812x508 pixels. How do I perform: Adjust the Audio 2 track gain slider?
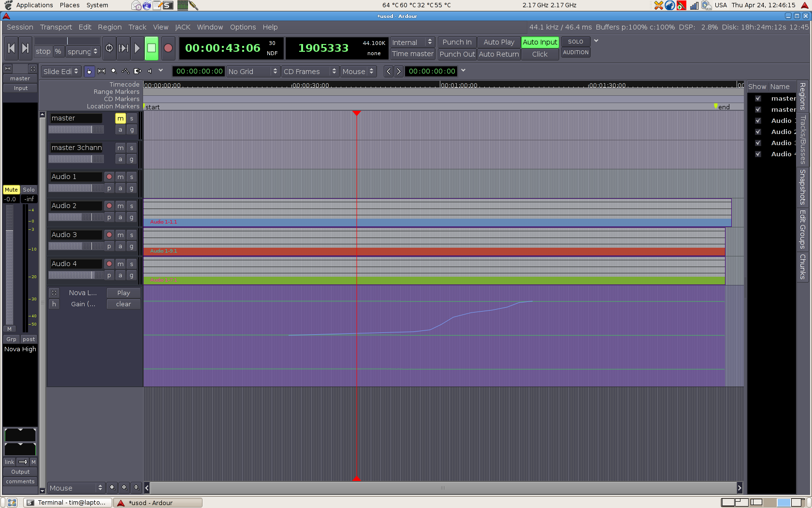[76, 217]
